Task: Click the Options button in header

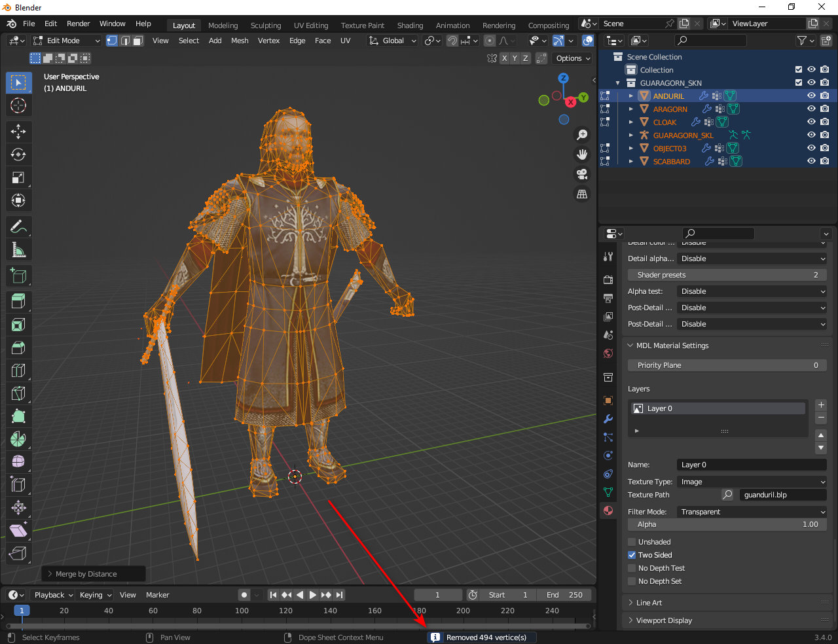Action: tap(572, 58)
